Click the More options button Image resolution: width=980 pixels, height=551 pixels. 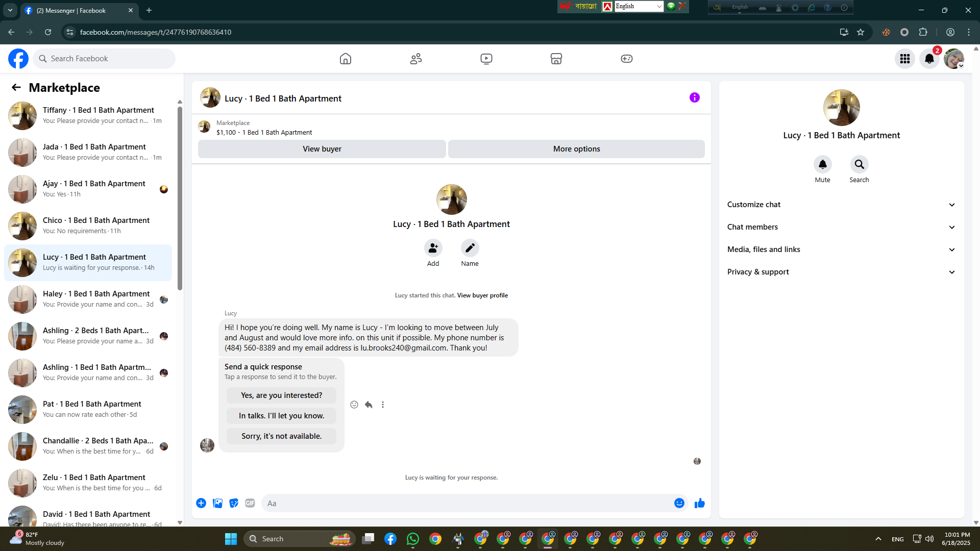[577, 149]
